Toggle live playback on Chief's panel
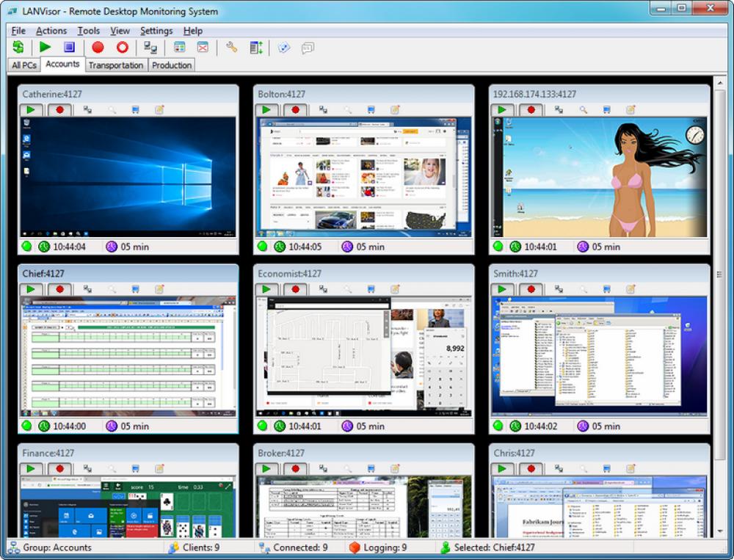The width and height of the screenshot is (734, 560). 31,289
